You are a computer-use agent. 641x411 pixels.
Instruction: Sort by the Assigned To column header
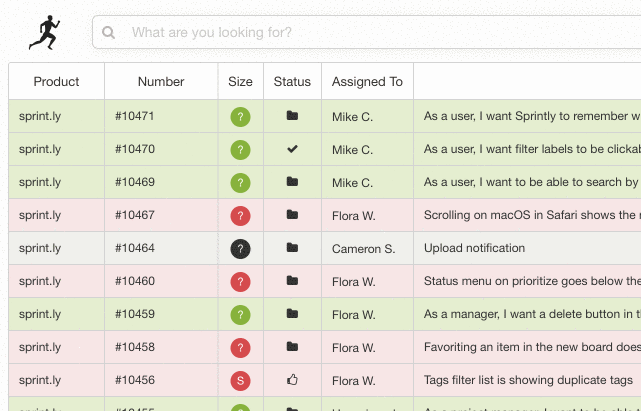367,82
